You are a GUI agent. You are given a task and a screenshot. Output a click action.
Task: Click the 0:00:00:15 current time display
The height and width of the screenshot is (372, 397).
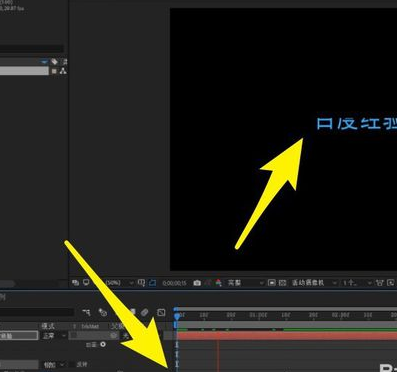[x=174, y=283]
